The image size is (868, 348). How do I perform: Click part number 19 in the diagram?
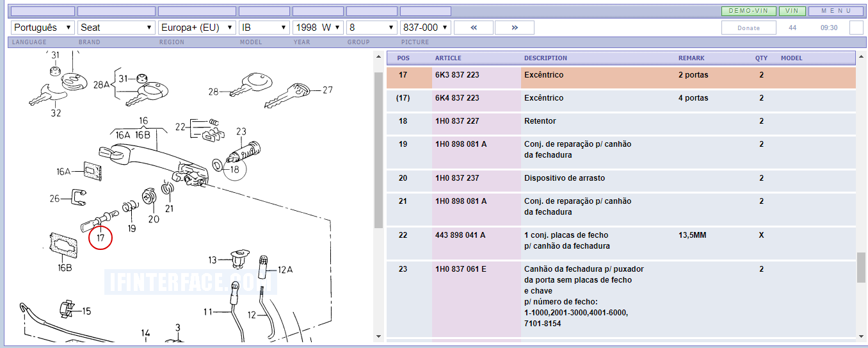coord(131,228)
